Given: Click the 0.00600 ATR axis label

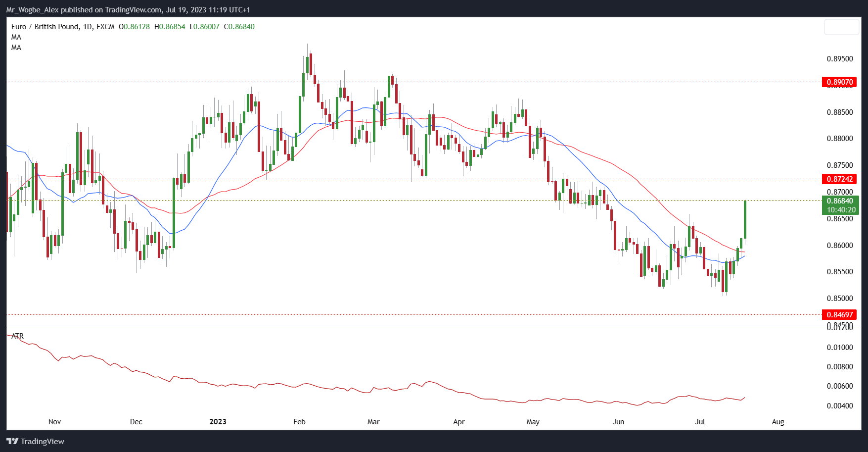Looking at the screenshot, I should (x=840, y=386).
